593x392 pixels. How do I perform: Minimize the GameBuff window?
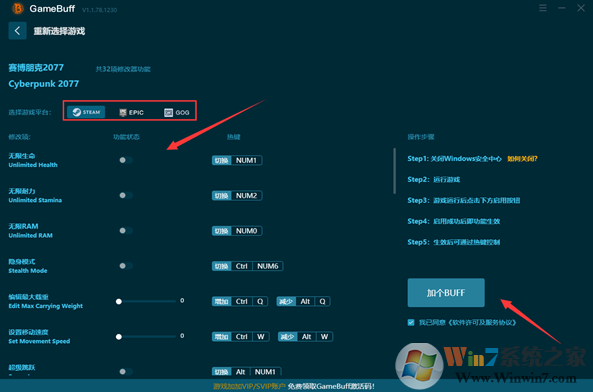[562, 8]
